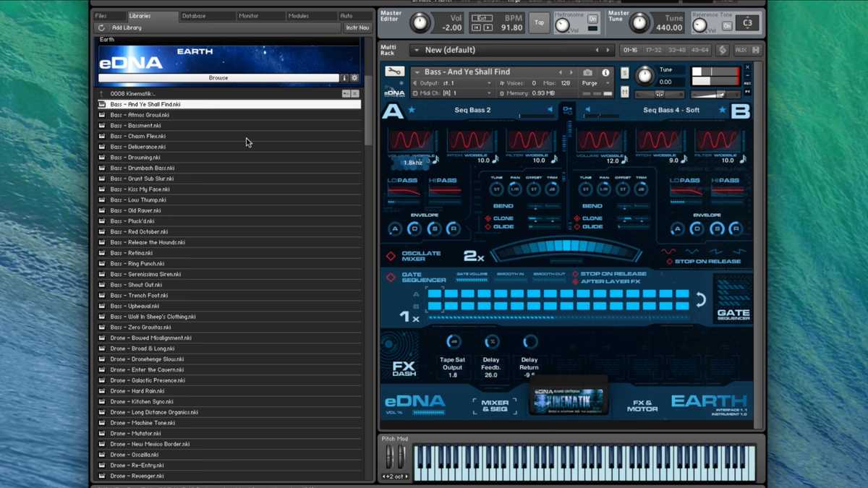Toggle the Metronome On button
The height and width of the screenshot is (488, 868).
click(592, 19)
